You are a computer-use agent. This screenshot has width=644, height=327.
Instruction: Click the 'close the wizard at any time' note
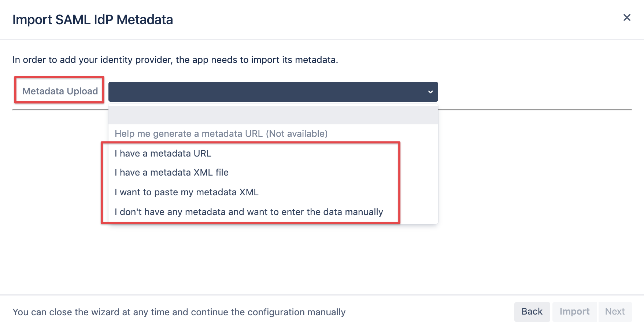coord(179,312)
